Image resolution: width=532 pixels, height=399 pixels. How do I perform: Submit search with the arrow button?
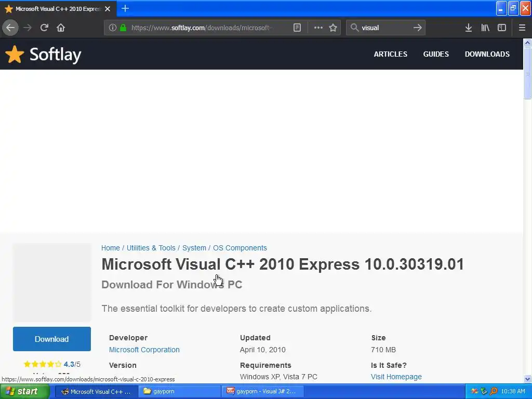(418, 28)
